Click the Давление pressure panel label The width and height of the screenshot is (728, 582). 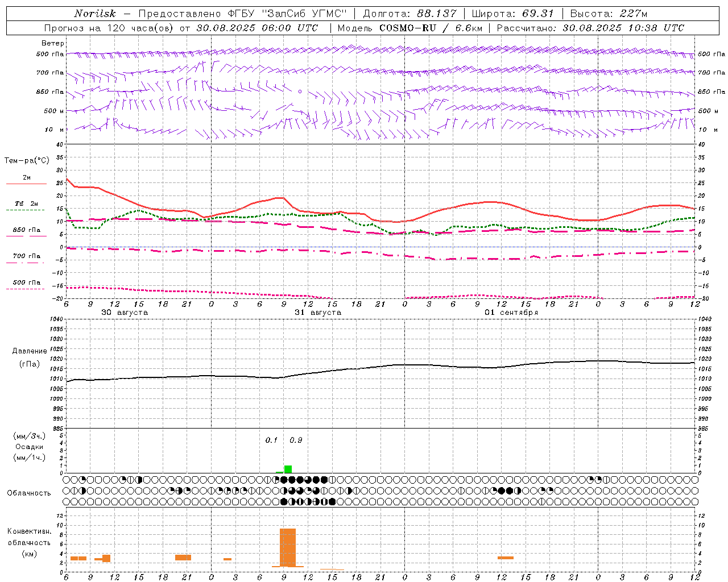tap(30, 351)
